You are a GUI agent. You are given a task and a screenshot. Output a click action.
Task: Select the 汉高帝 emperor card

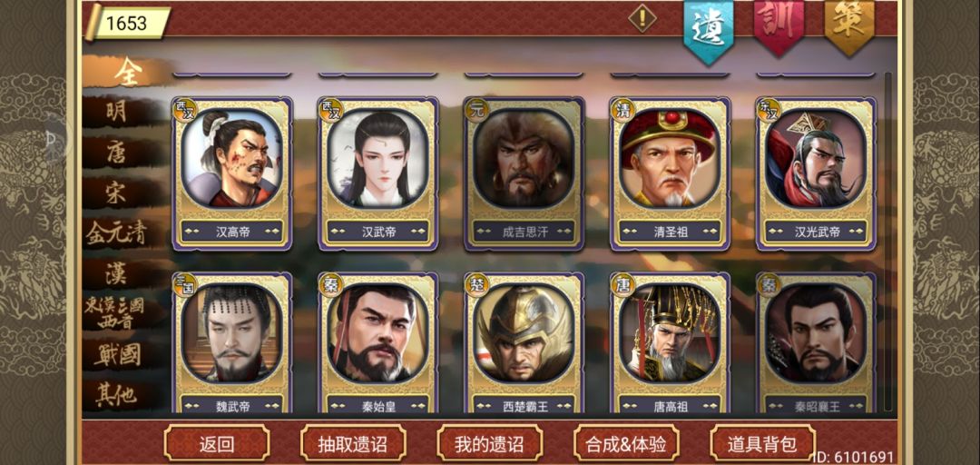pos(232,173)
